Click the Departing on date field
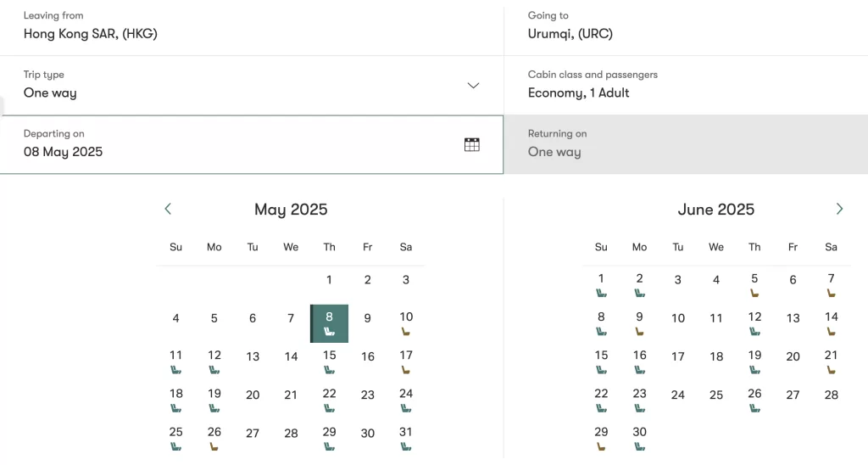Viewport: 868px width, 465px height. click(252, 144)
